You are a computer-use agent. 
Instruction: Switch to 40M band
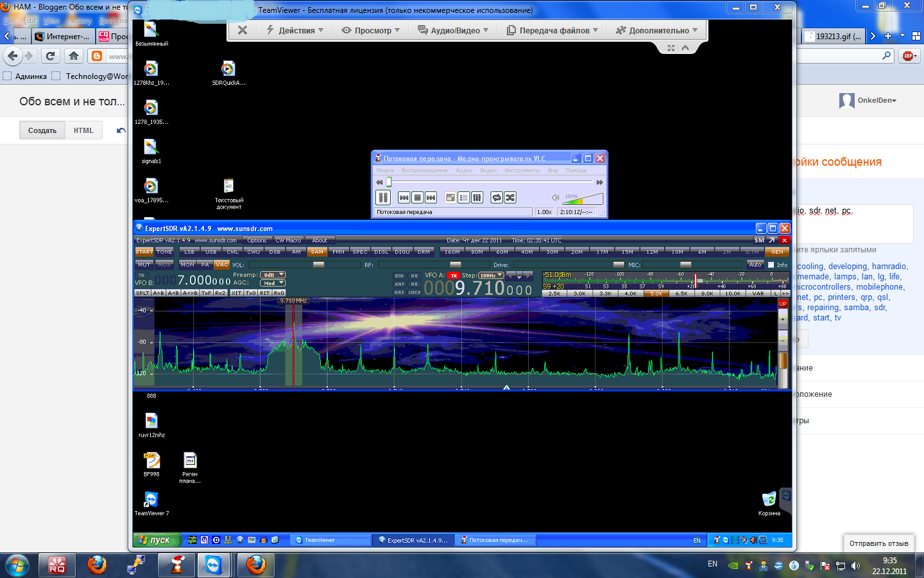(527, 252)
